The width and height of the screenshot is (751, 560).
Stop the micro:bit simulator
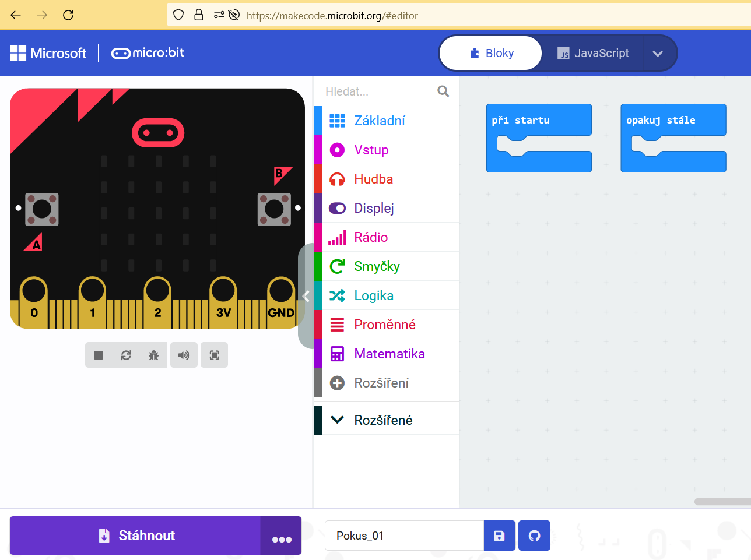(x=99, y=355)
